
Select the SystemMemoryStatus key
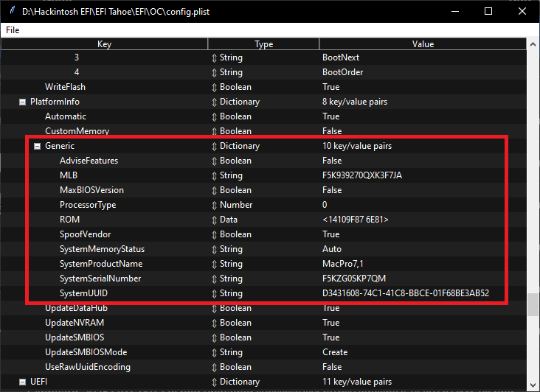(x=102, y=249)
